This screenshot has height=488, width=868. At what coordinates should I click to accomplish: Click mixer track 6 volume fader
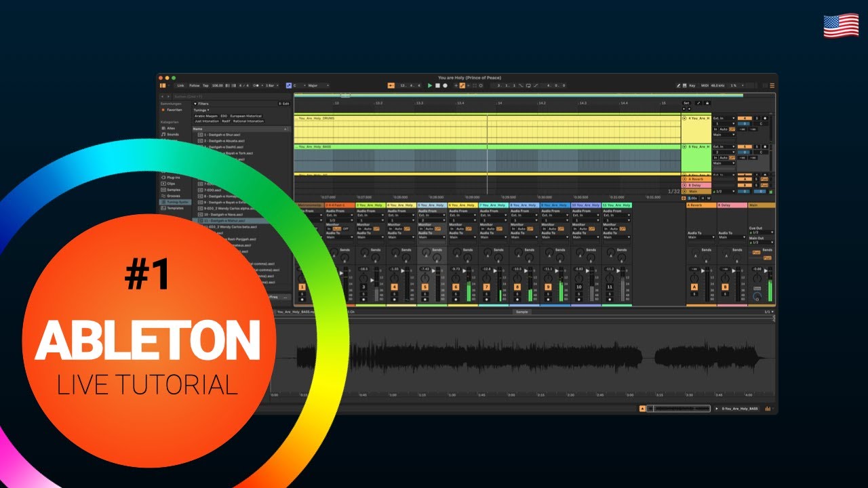[465, 271]
